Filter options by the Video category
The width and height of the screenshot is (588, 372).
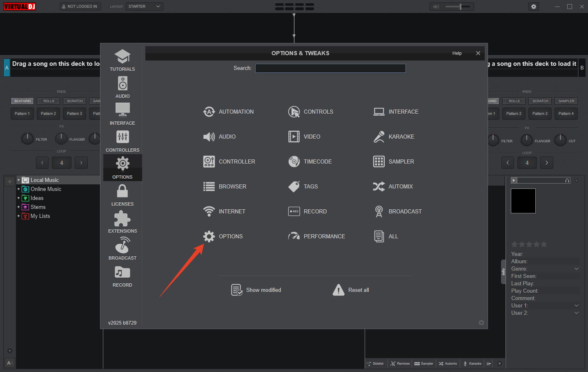304,137
